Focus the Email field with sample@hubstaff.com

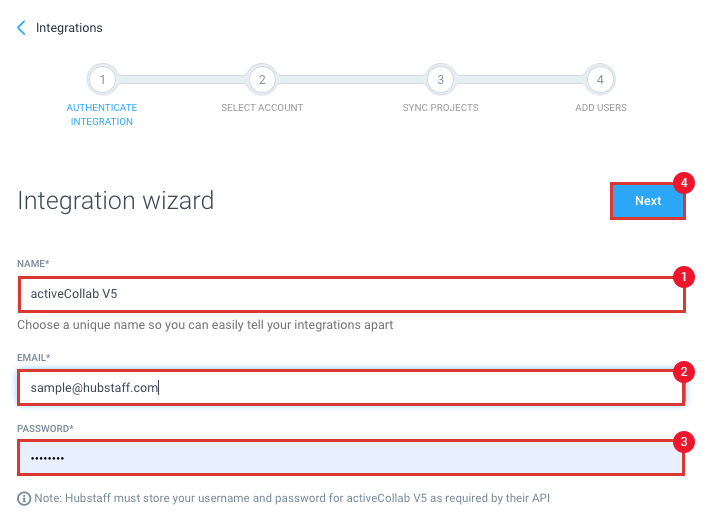[x=351, y=388]
